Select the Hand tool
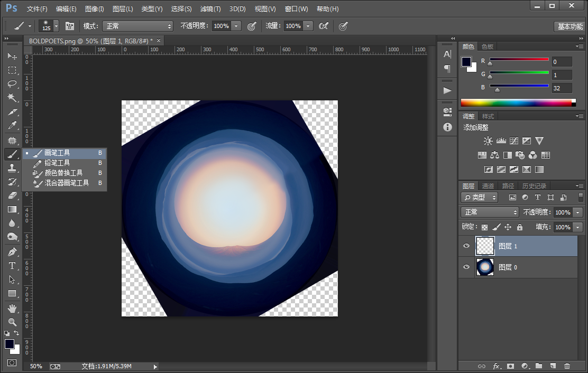The width and height of the screenshot is (588, 373). 12,308
